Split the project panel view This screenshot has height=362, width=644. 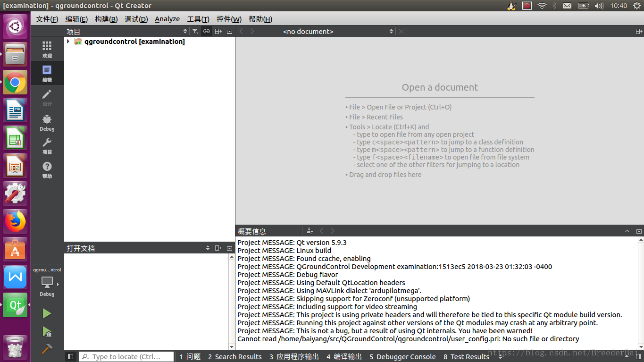point(218,31)
